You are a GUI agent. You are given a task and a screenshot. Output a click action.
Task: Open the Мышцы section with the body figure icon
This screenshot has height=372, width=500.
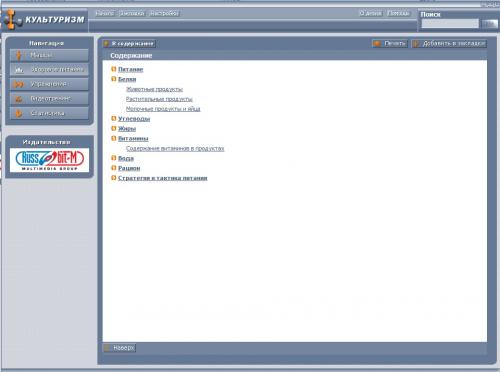(49, 55)
